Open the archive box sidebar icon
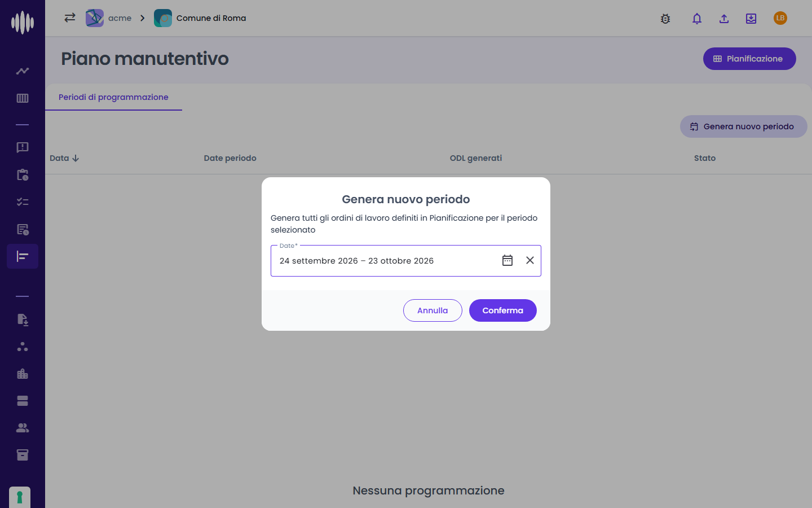The width and height of the screenshot is (812, 508). click(x=23, y=455)
